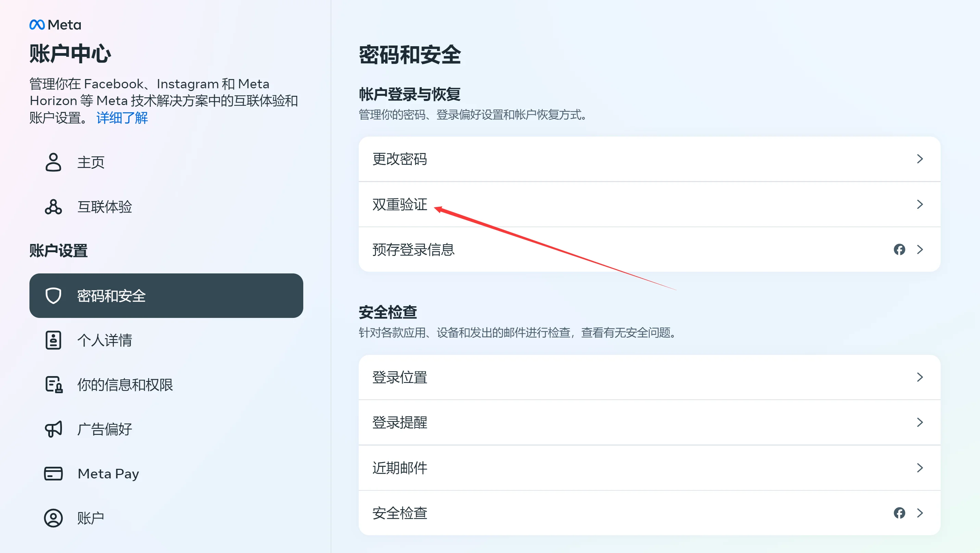Open the 详细了解 link
This screenshot has width=980, height=553.
122,118
